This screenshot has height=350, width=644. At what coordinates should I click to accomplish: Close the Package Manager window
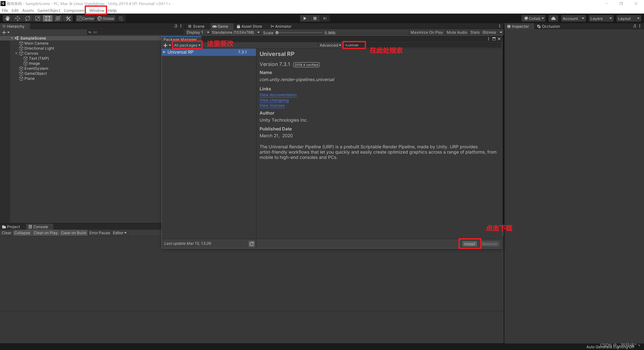click(x=499, y=39)
